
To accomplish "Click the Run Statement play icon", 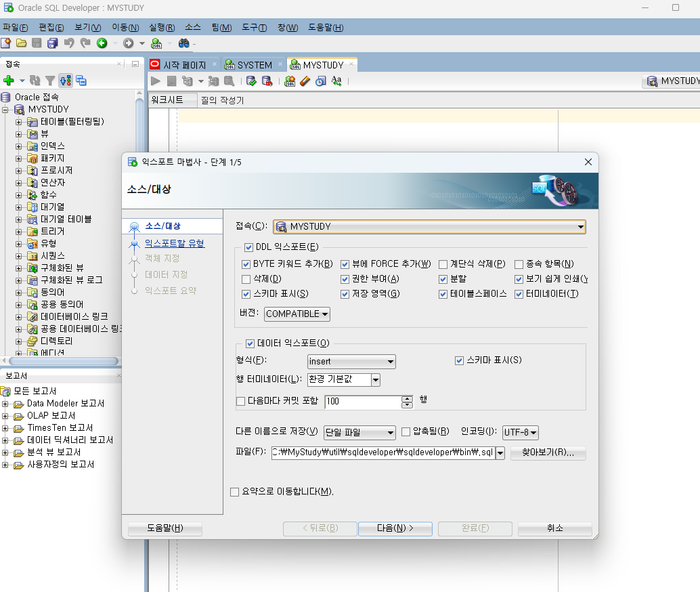I will (x=155, y=81).
